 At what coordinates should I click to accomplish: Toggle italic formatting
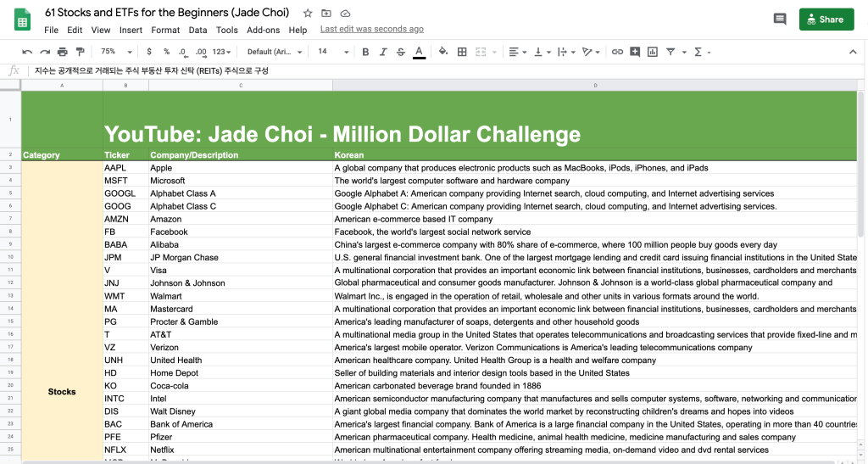[x=383, y=52]
